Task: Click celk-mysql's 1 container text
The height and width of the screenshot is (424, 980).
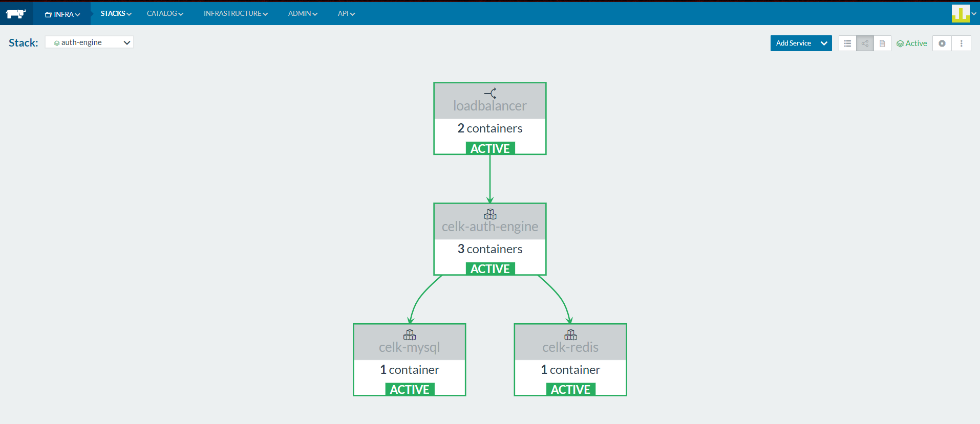Action: pyautogui.click(x=410, y=370)
